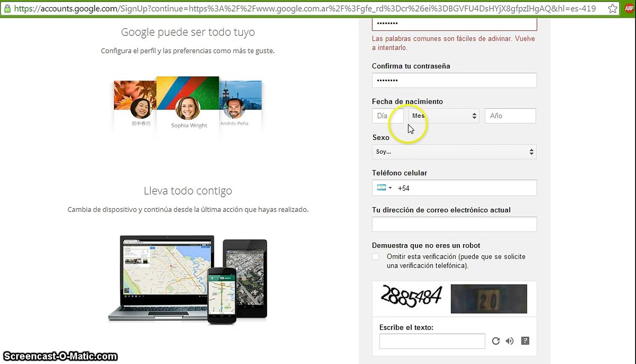Click the smartphone navigation image

(x=222, y=295)
